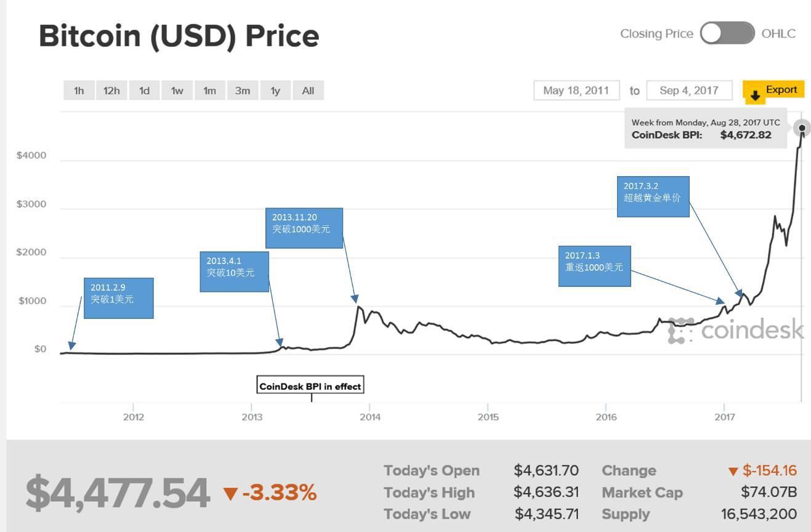Select the 1h time range

(79, 91)
